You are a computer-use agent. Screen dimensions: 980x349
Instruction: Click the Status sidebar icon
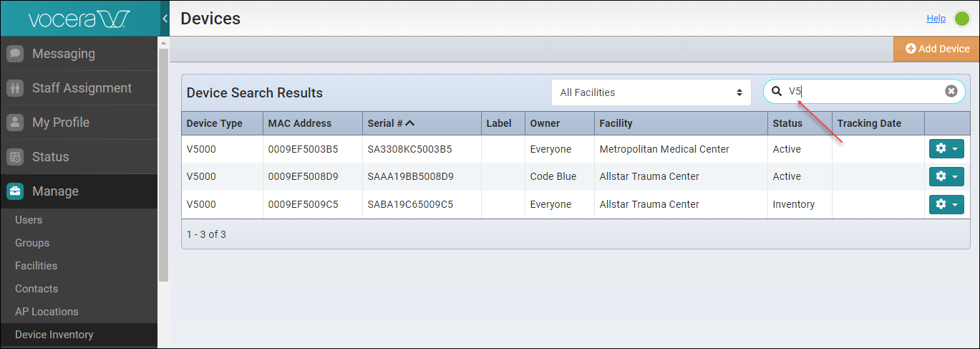click(x=15, y=157)
